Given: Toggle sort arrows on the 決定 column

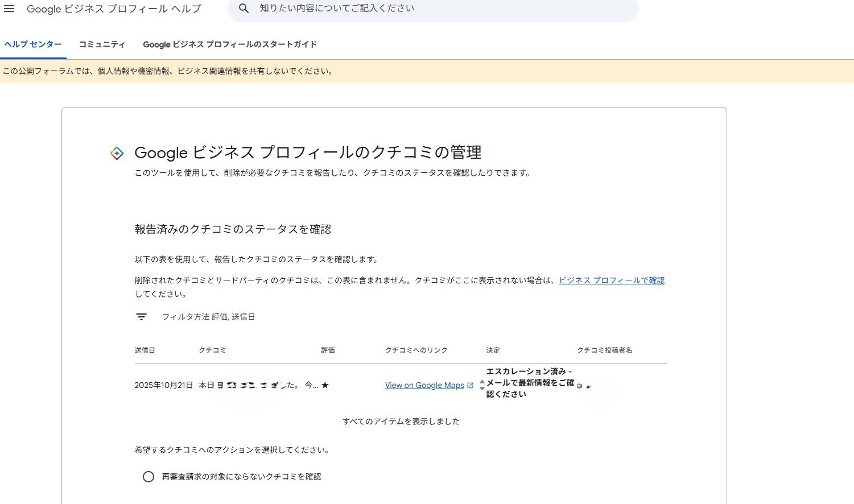Looking at the screenshot, I should 482,385.
